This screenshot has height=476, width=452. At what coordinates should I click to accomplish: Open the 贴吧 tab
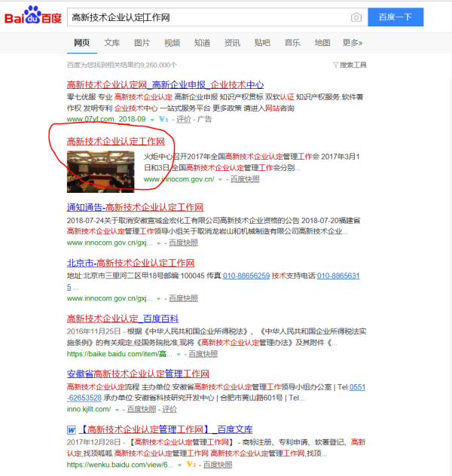[262, 43]
